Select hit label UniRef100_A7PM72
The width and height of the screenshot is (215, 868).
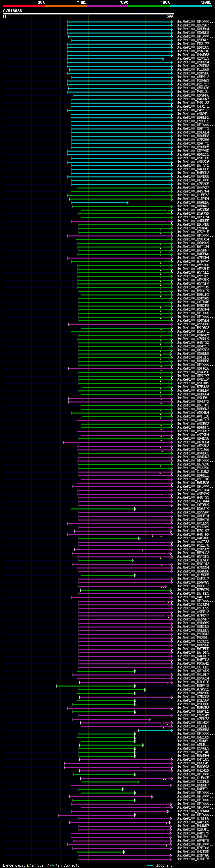[x=193, y=719]
